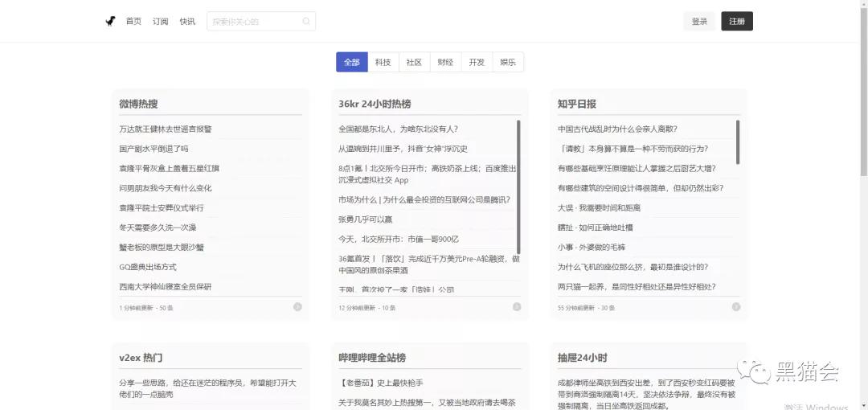This screenshot has width=868, height=410.
Task: Switch to the 社区 tab
Action: pyautogui.click(x=414, y=62)
